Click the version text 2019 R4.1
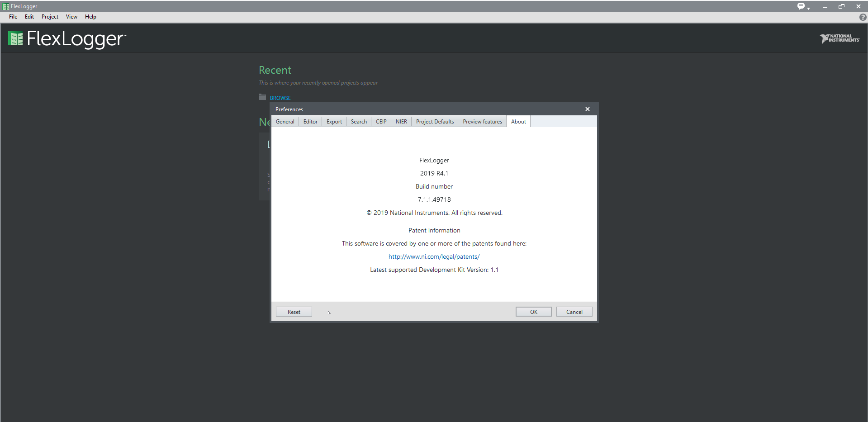This screenshot has width=868, height=422. pyautogui.click(x=434, y=173)
